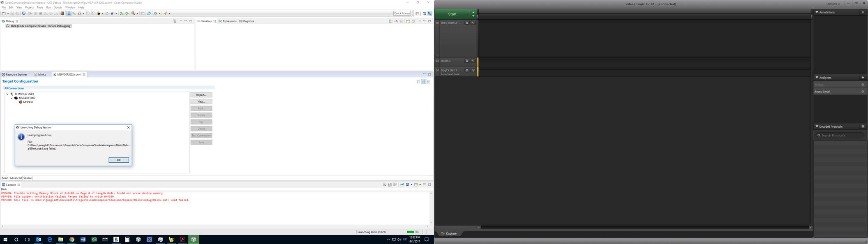Click the remove-all-terminated icon in the Debug view
Viewport: 868px width, 244px height.
(x=175, y=21)
